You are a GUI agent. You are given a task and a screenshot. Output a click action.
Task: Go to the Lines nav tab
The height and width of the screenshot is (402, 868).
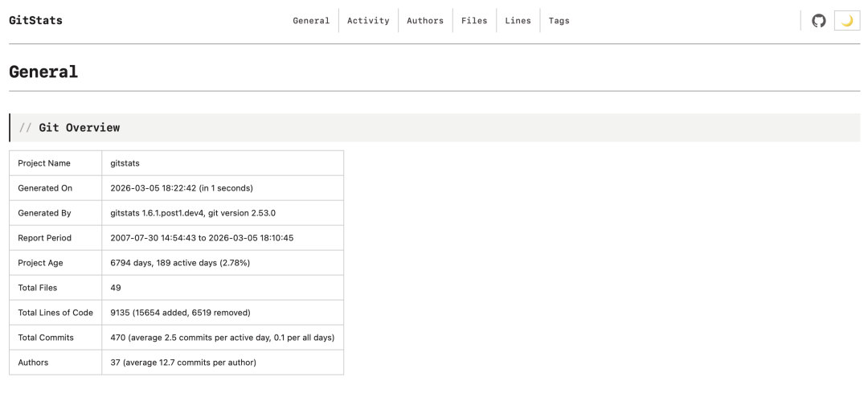pyautogui.click(x=518, y=21)
